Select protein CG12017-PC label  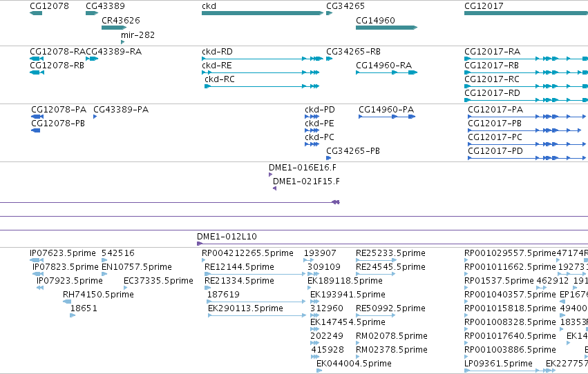[495, 137]
